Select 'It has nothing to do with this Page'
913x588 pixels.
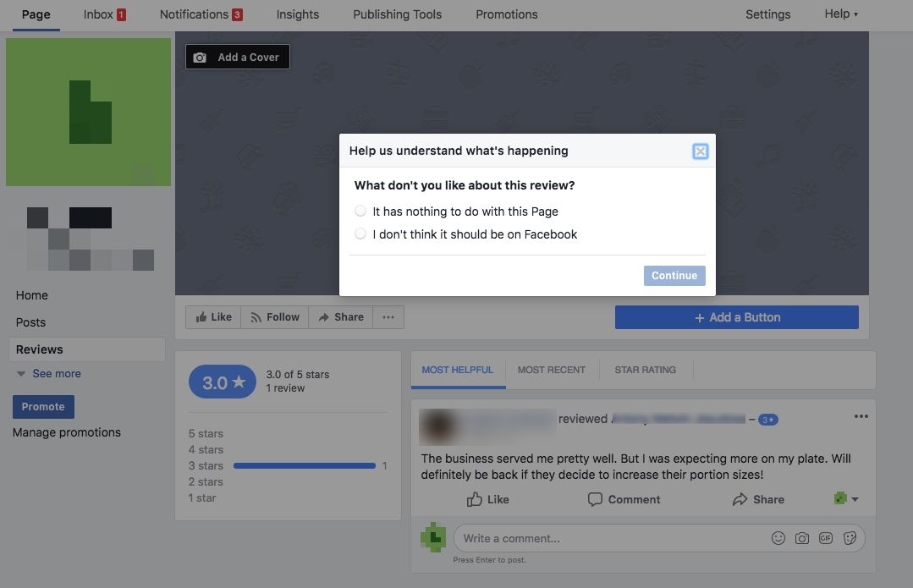click(x=360, y=211)
